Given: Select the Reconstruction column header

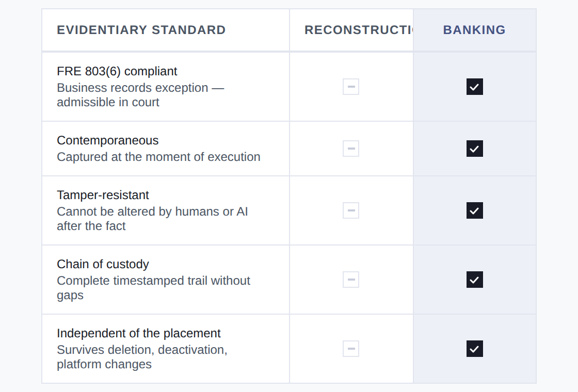Looking at the screenshot, I should pos(358,30).
